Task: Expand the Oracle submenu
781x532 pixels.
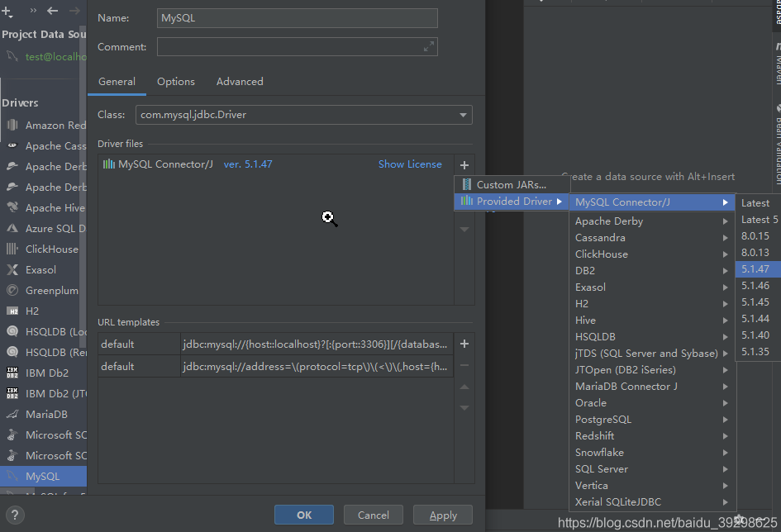Action: (x=726, y=403)
